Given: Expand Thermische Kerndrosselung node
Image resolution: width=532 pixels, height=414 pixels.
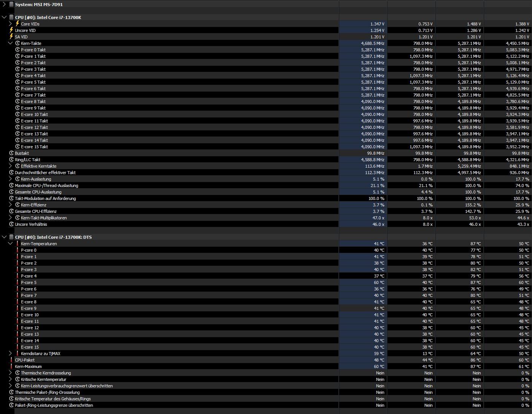Looking at the screenshot, I should click(x=10, y=373).
